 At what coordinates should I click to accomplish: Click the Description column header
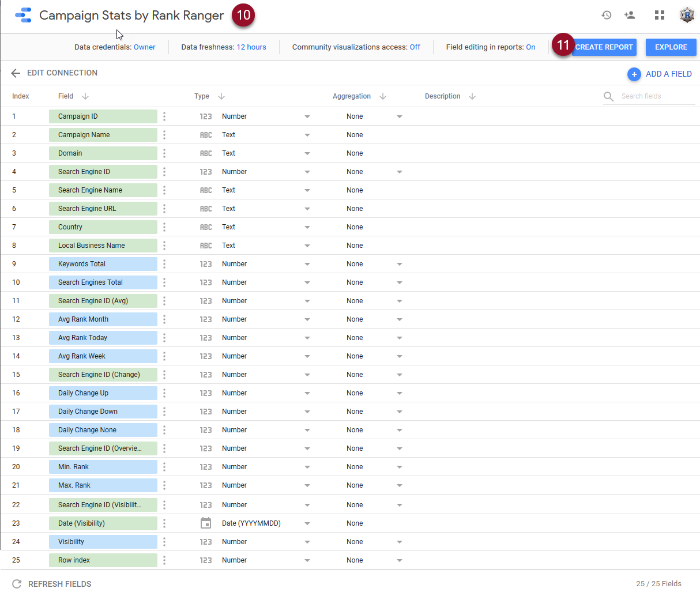pyautogui.click(x=442, y=96)
